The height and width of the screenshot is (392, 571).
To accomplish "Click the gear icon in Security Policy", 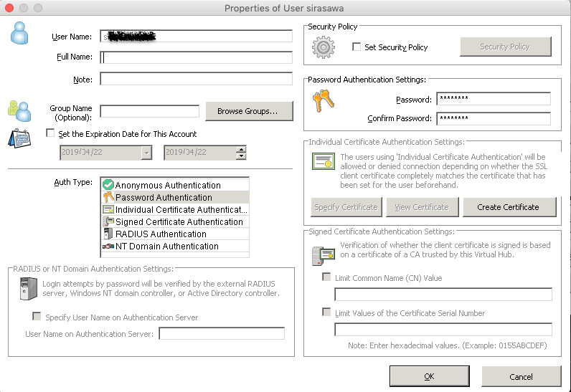I will (x=324, y=47).
